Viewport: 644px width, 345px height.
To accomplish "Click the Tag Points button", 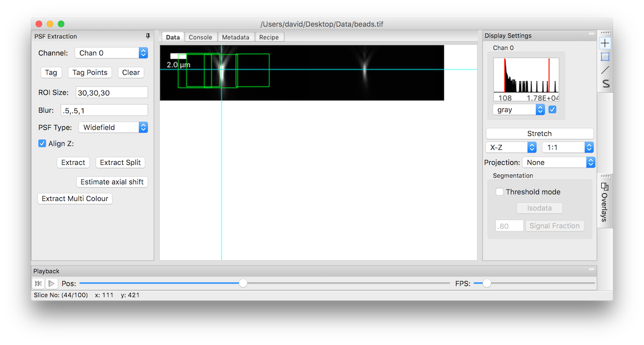I will tap(90, 72).
